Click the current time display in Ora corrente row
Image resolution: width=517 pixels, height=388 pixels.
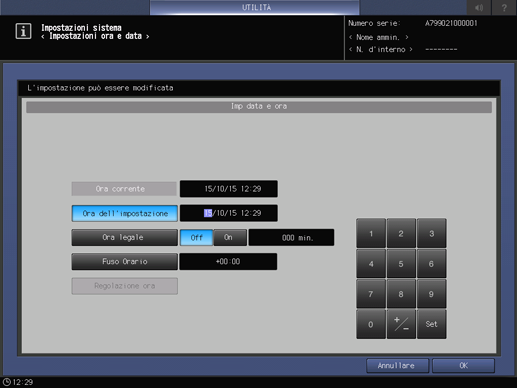pyautogui.click(x=229, y=189)
